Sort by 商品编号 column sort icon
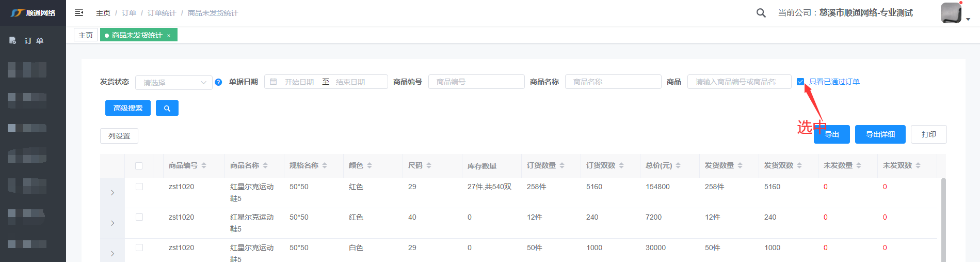 point(204,165)
